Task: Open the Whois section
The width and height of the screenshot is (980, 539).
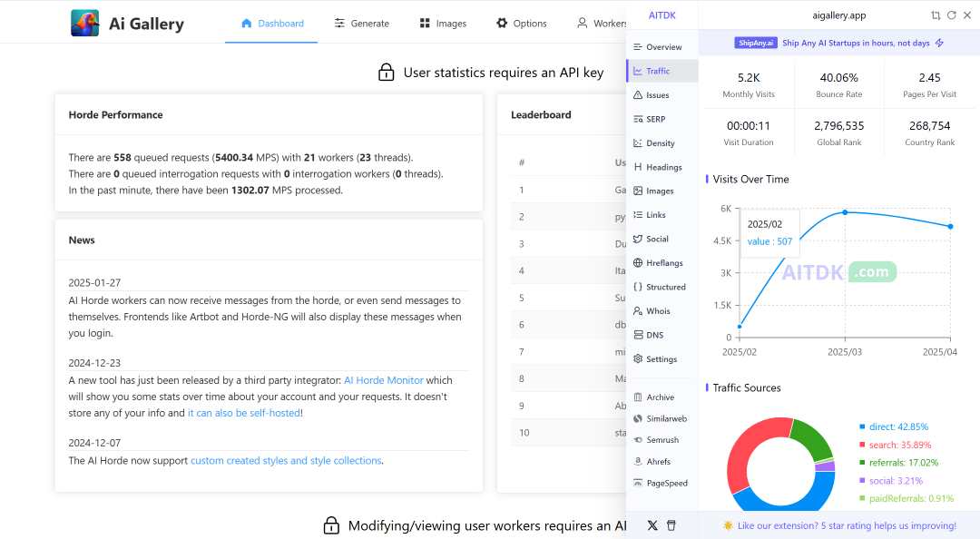Action: click(x=661, y=310)
